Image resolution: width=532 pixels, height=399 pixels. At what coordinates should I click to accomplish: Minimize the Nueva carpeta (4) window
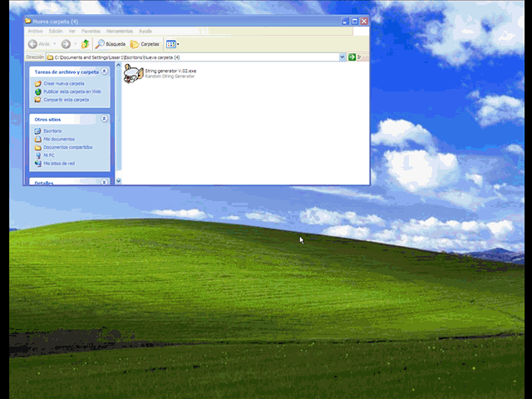pyautogui.click(x=346, y=22)
